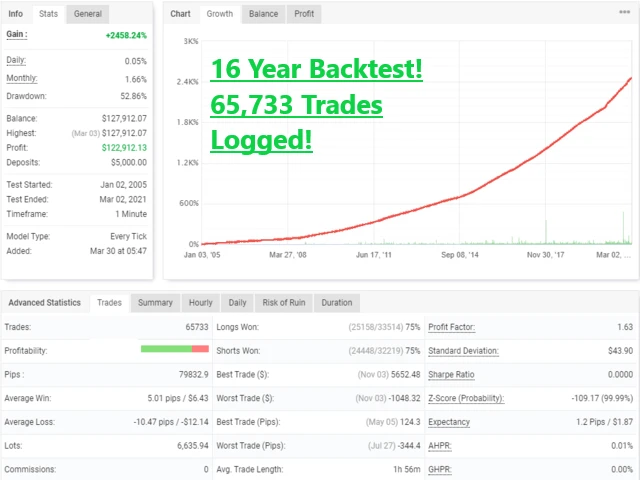The image size is (640, 480).
Task: Open the Risk of Ruin tab
Action: pyautogui.click(x=284, y=302)
